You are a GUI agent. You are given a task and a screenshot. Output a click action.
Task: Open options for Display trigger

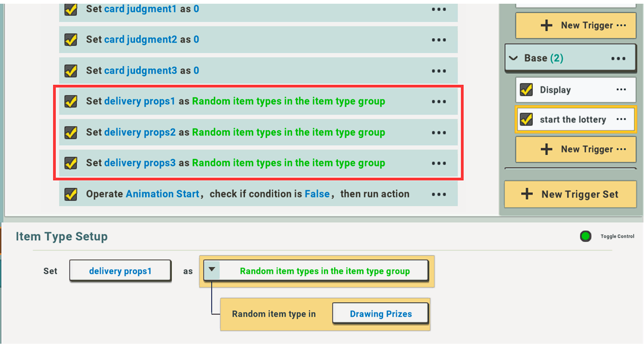(621, 90)
